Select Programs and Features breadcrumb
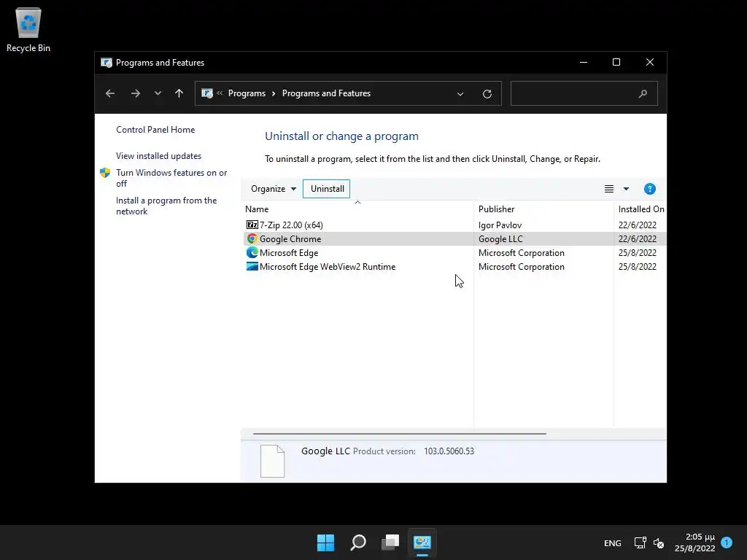Viewport: 747px width, 560px height. 326,93
